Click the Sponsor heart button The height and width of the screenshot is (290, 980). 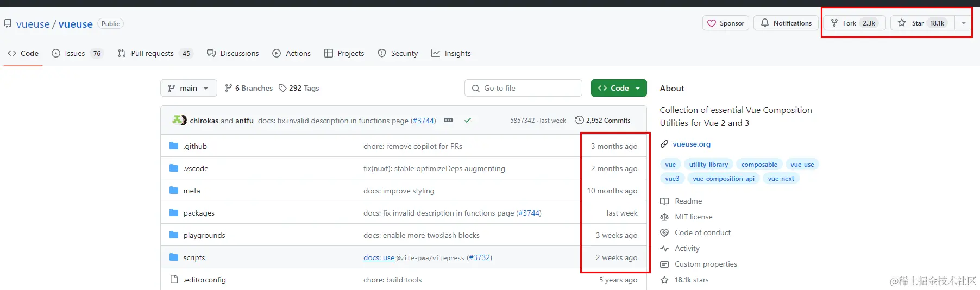[x=726, y=23]
